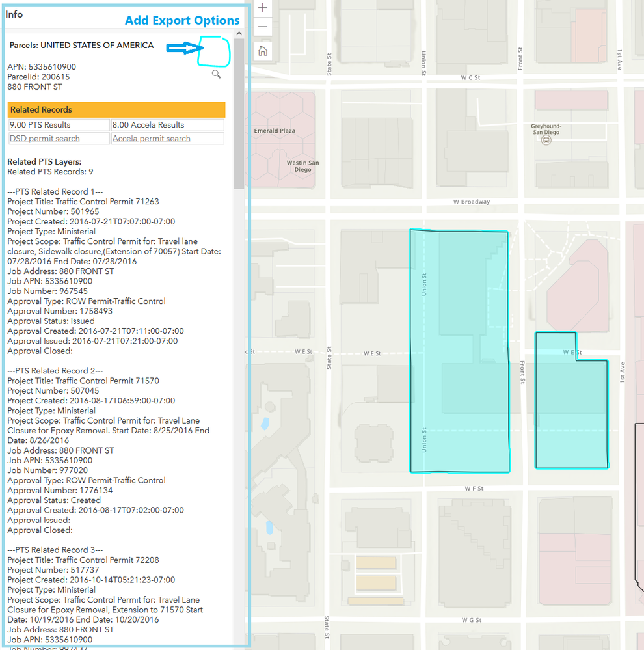Click the large highlighted parcel on Union St
The height and width of the screenshot is (650, 644).
[x=459, y=351]
